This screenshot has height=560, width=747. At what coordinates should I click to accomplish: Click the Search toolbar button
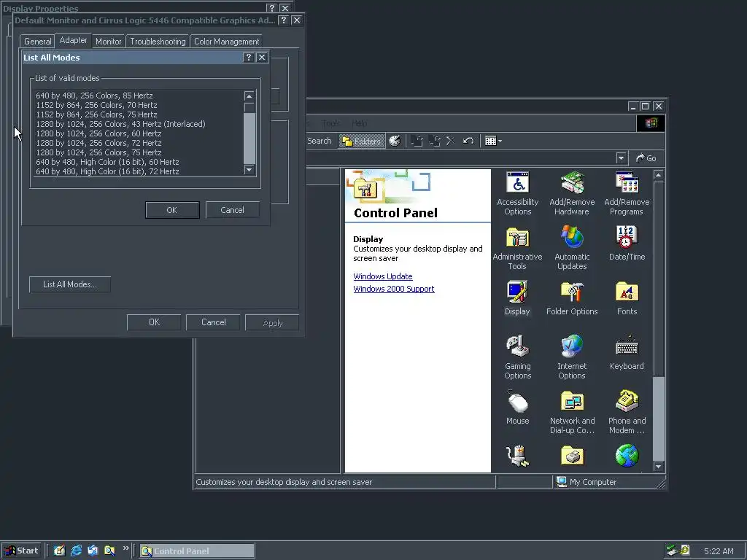(319, 141)
